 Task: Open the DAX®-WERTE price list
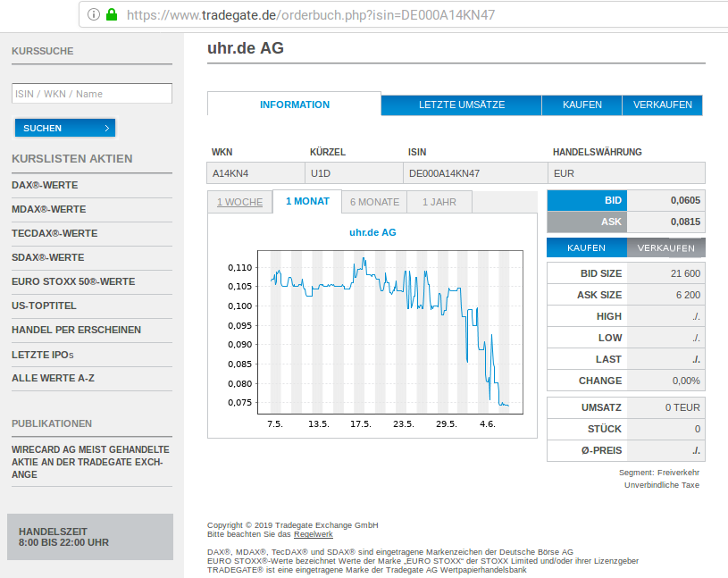tap(45, 185)
